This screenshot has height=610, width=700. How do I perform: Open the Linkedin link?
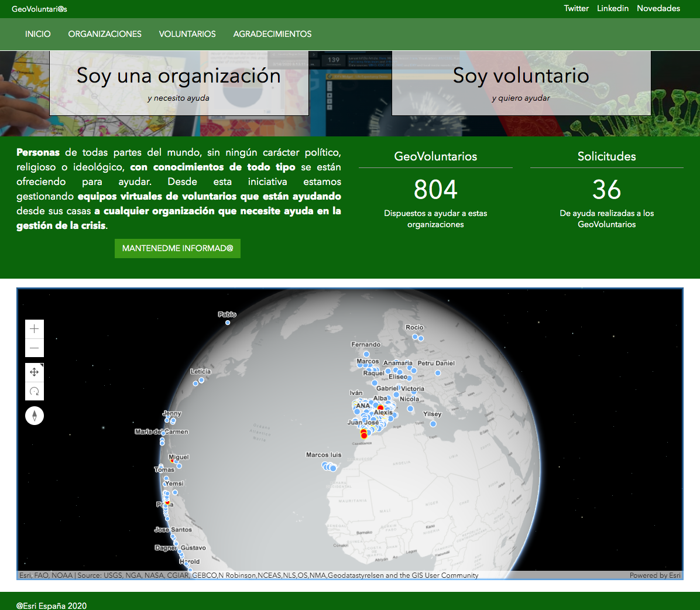pyautogui.click(x=613, y=8)
